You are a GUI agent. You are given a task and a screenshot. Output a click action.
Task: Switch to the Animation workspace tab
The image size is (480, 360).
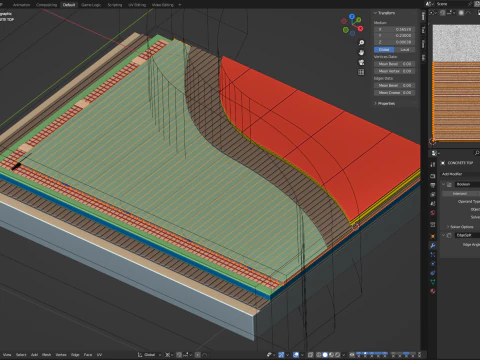(x=21, y=5)
